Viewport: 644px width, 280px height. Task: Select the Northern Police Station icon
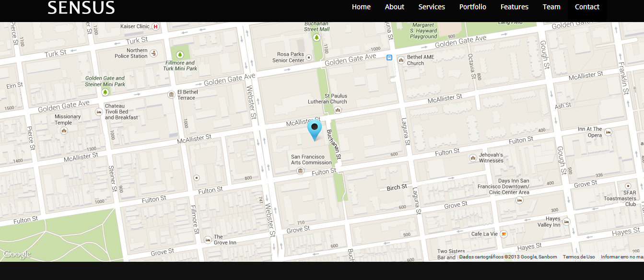tap(153, 53)
